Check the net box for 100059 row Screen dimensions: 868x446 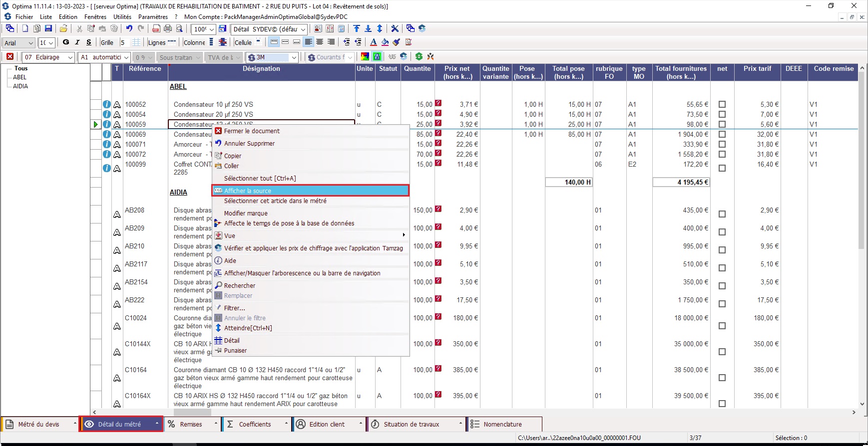(722, 124)
